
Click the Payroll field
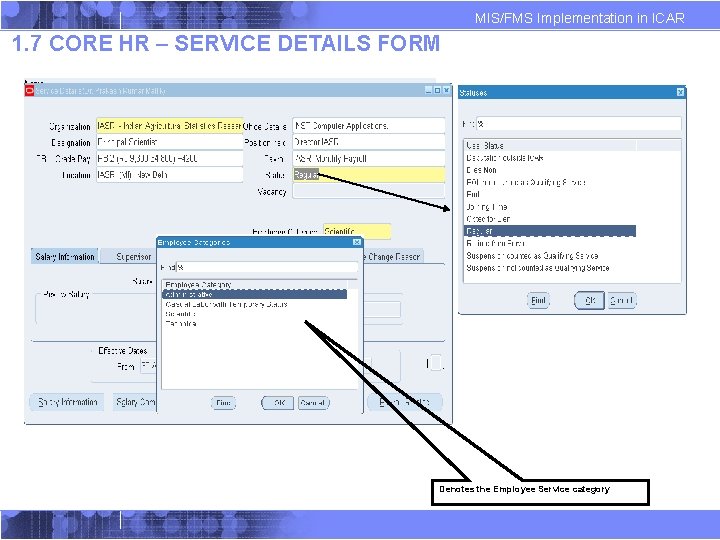[x=369, y=159]
